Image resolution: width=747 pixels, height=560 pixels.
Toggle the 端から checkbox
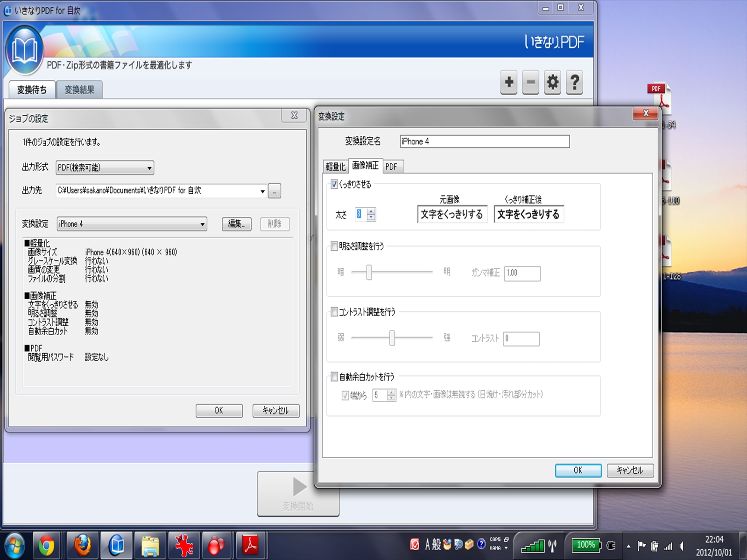345,396
